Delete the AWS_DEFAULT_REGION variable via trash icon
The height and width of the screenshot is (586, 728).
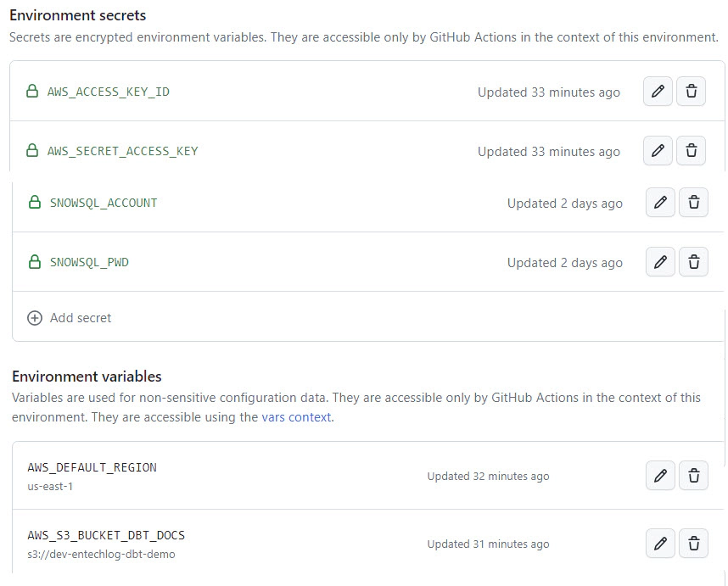pyautogui.click(x=694, y=476)
